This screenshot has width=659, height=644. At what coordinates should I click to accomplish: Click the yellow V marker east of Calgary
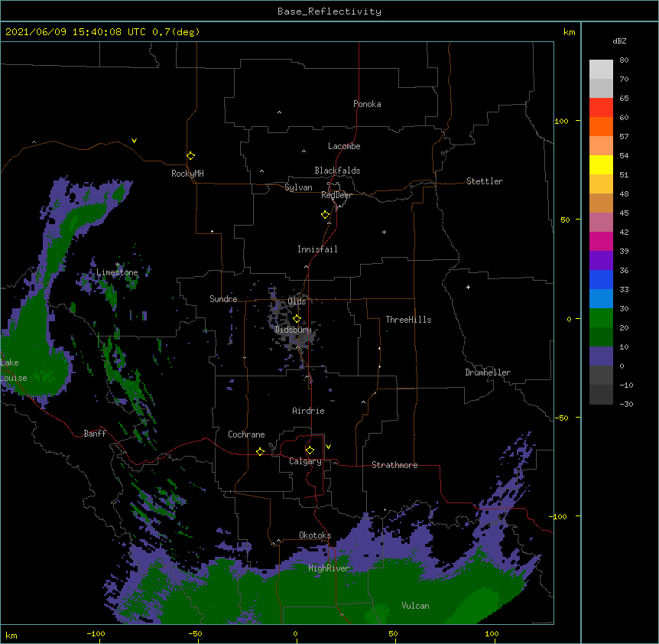(328, 447)
